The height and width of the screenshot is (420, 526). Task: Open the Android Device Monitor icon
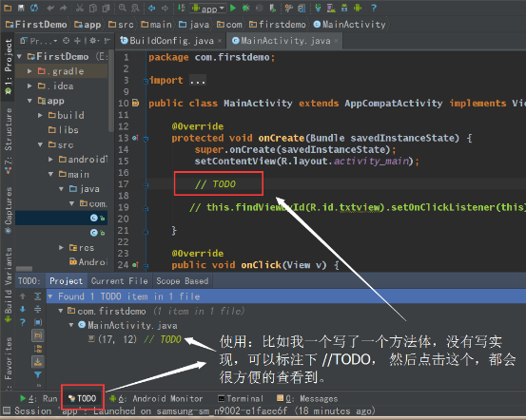(358, 8)
